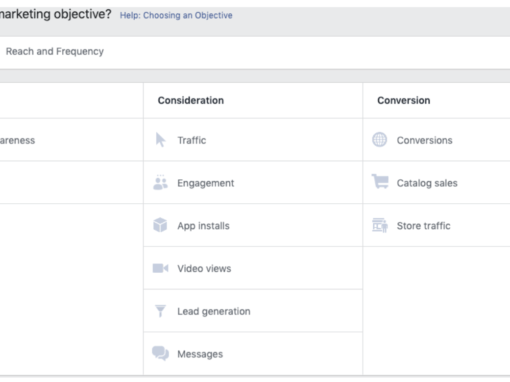Image resolution: width=510 pixels, height=382 pixels.
Task: Pick the Store traffic objective text
Action: (x=423, y=226)
